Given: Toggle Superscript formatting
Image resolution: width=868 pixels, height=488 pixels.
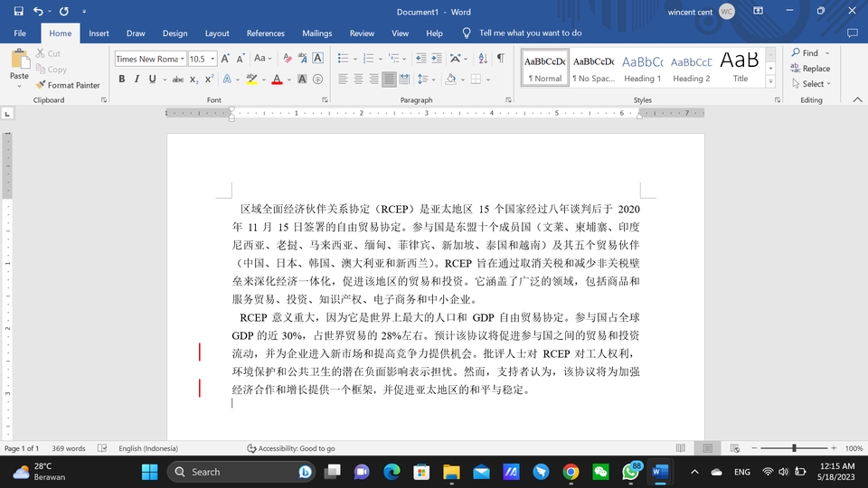Looking at the screenshot, I should [x=209, y=80].
